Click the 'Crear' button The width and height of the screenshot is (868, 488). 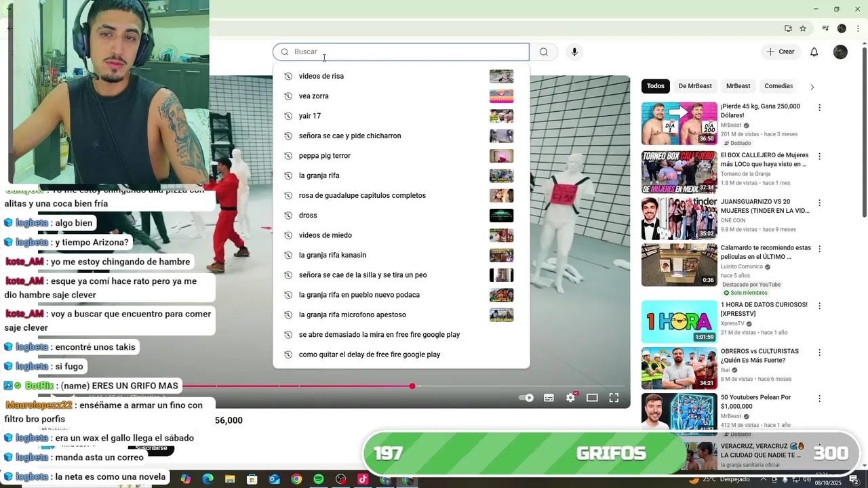pos(781,52)
